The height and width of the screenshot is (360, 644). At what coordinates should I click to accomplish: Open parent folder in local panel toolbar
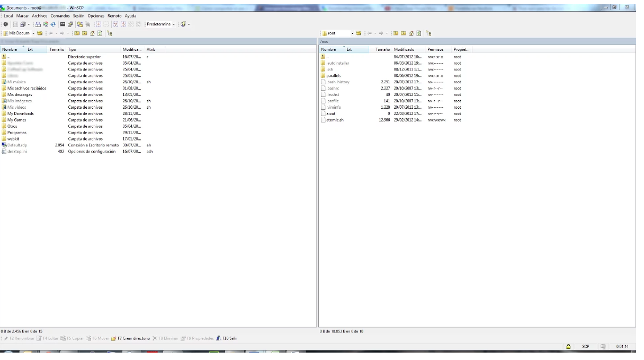(77, 33)
